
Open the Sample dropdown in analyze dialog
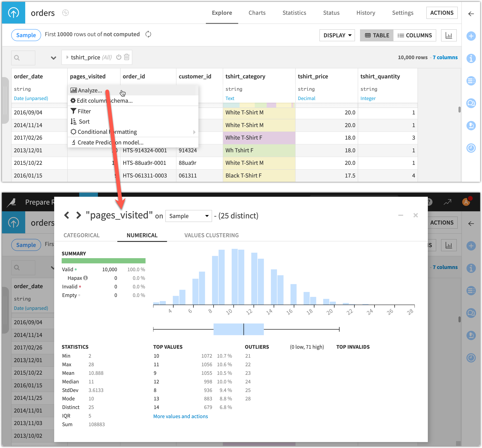(189, 216)
